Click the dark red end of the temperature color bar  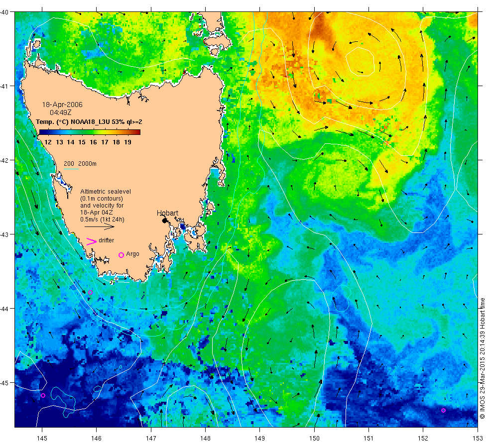[x=137, y=132]
